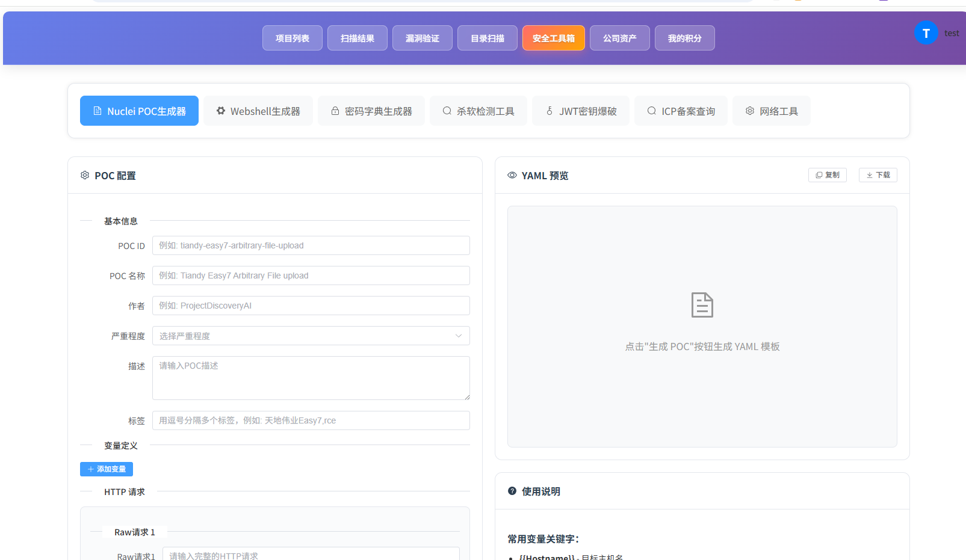The height and width of the screenshot is (560, 966).
Task: Click the 下载 button
Action: (x=878, y=175)
